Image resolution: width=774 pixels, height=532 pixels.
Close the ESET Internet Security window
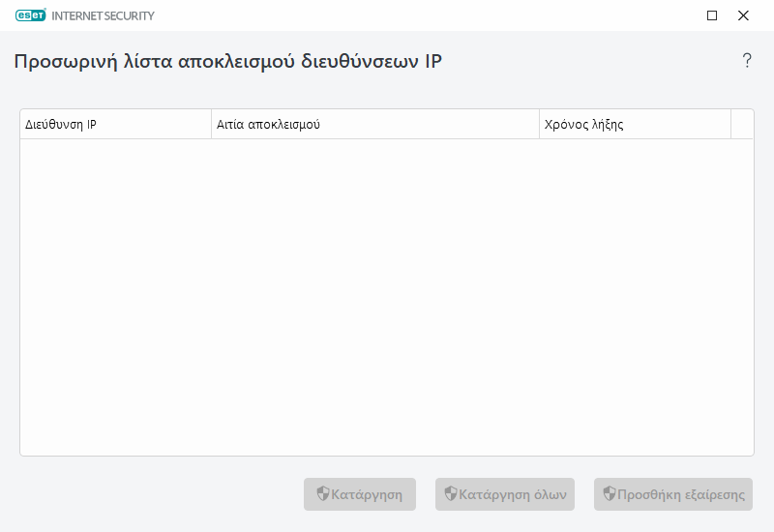tap(743, 15)
